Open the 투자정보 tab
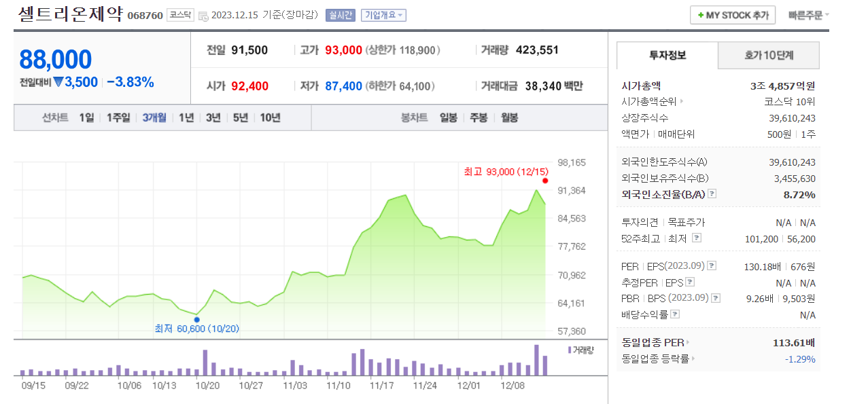The width and height of the screenshot is (868, 404). [667, 56]
